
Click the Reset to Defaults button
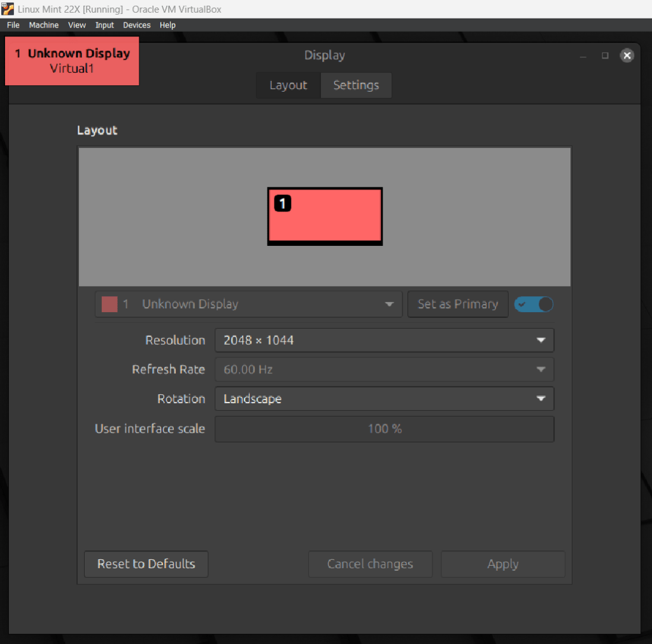146,564
